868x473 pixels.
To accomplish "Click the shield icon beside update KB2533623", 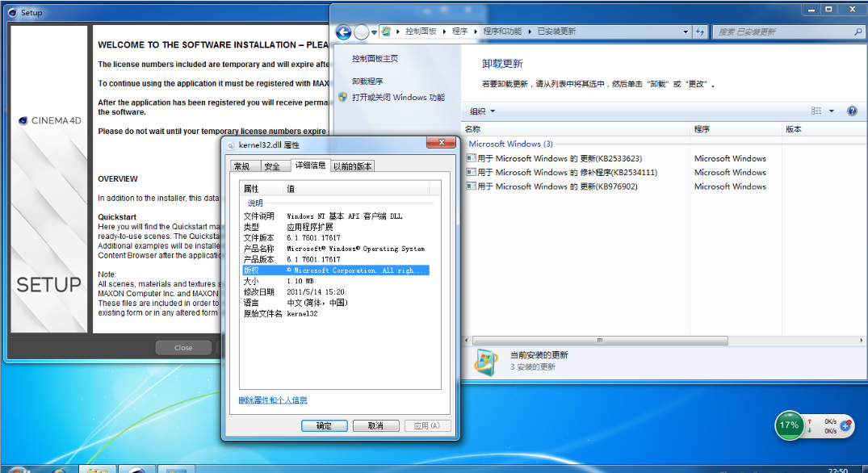I will 470,158.
